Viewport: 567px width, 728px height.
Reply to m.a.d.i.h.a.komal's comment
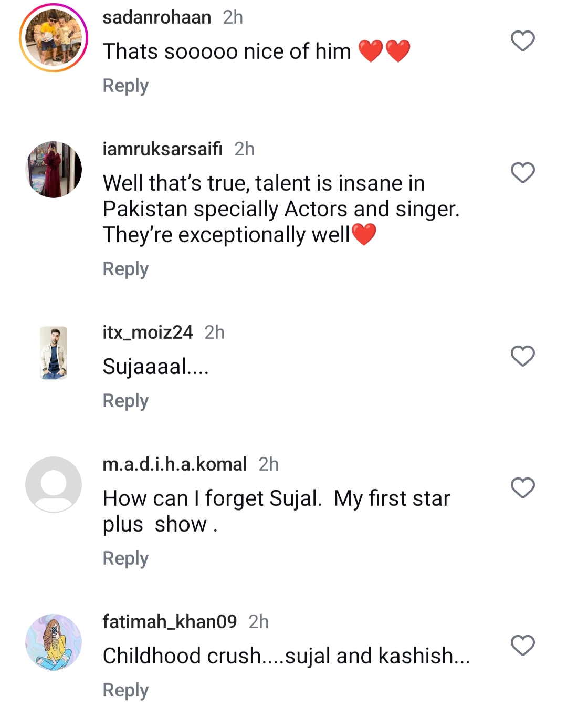pos(125,558)
